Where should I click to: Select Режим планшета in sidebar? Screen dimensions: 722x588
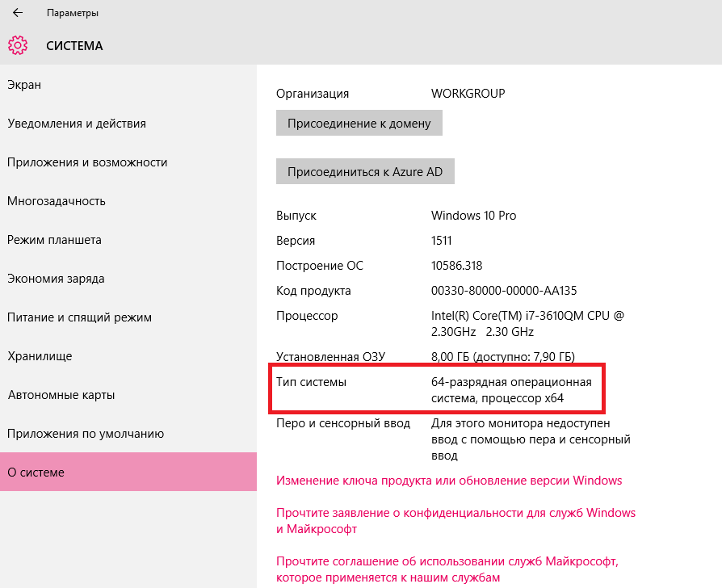pyautogui.click(x=54, y=240)
